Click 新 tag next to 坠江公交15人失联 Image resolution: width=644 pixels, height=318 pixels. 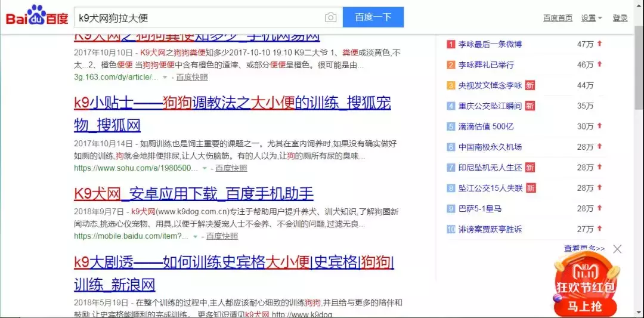click(x=531, y=188)
